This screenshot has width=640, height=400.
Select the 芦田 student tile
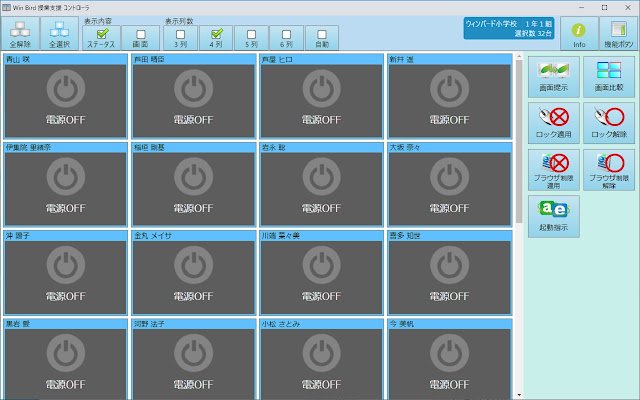click(193, 96)
